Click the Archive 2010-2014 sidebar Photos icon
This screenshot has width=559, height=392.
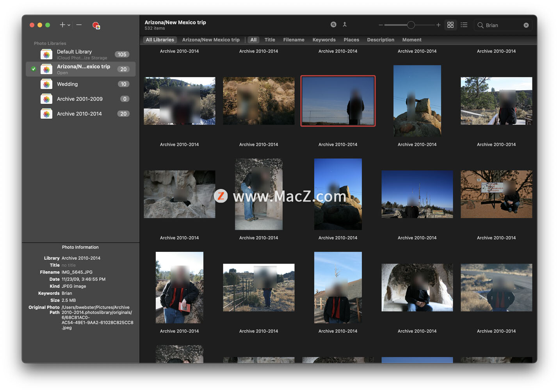pos(46,114)
